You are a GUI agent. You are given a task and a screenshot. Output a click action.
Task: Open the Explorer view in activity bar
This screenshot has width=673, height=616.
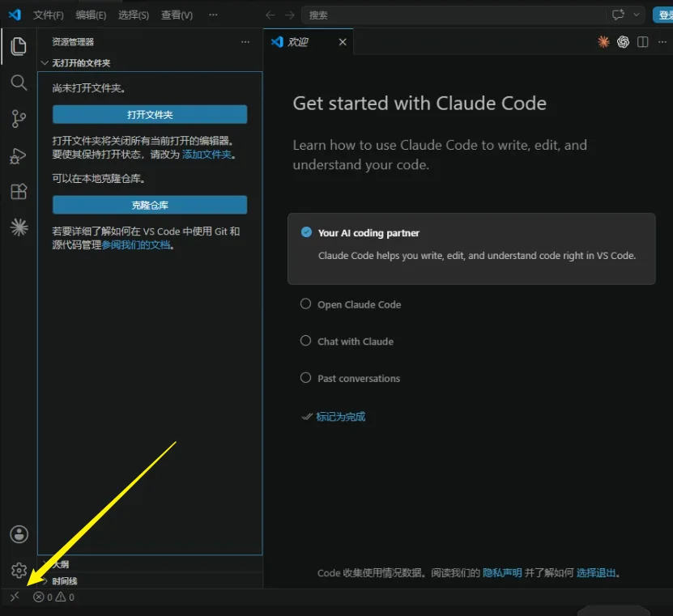tap(19, 46)
